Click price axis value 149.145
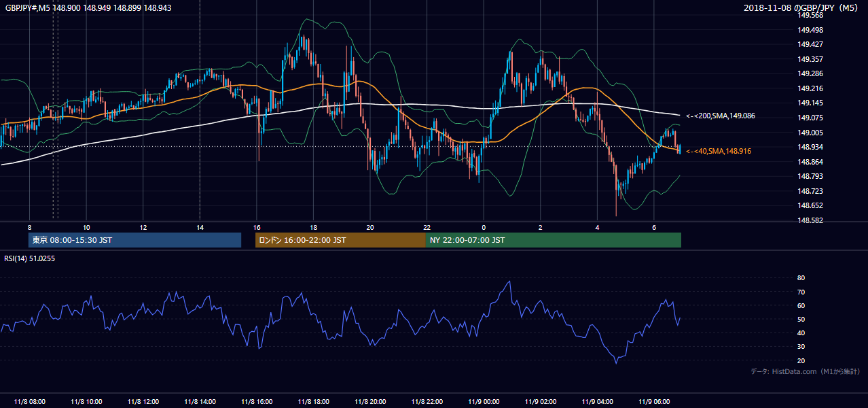Viewport: 868px width, 408px height. pyautogui.click(x=811, y=103)
